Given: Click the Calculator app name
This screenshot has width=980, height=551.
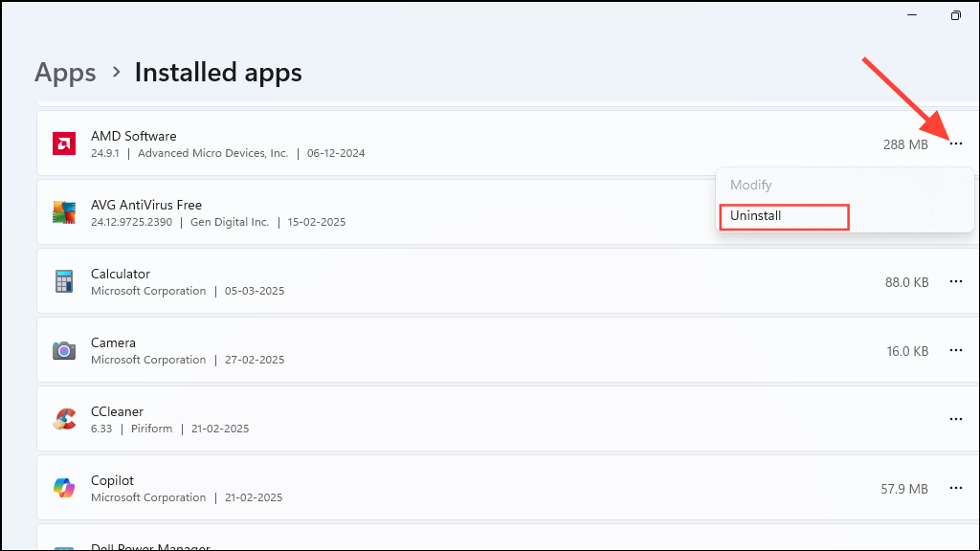Looking at the screenshot, I should 120,274.
